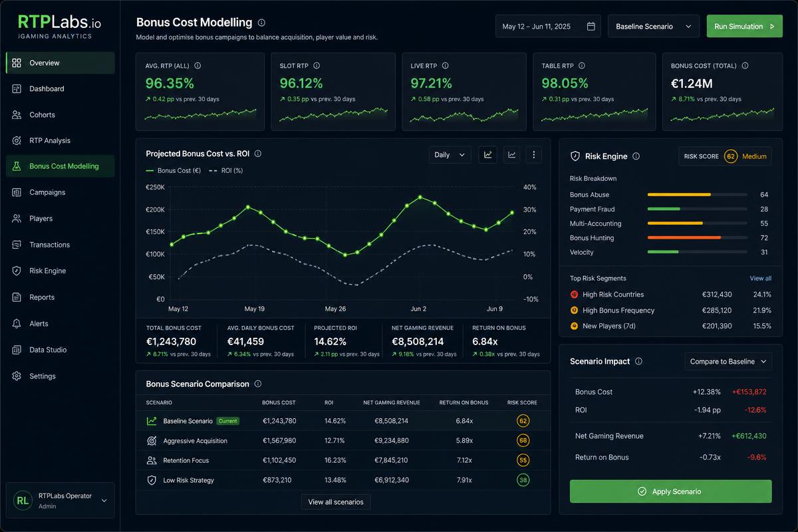The height and width of the screenshot is (532, 798).
Task: Click the Transactions sidebar icon
Action: 17,245
